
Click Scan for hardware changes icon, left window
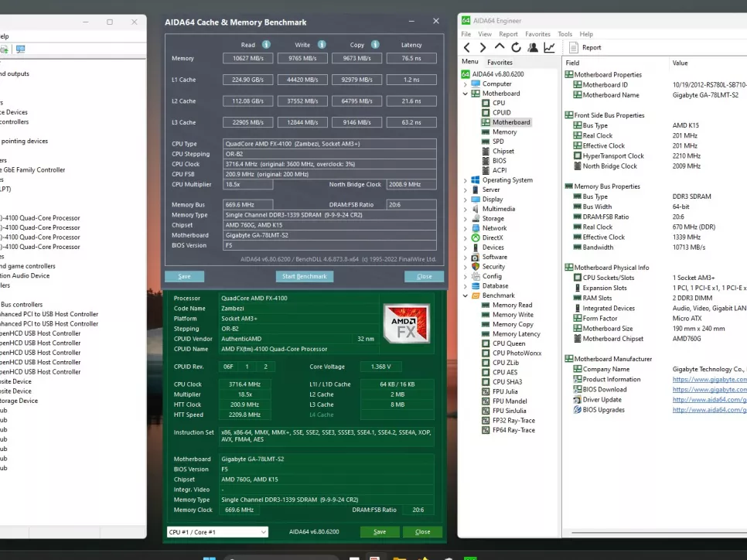(20, 49)
